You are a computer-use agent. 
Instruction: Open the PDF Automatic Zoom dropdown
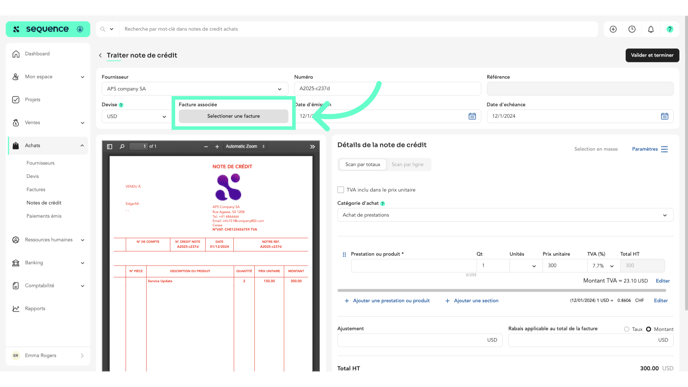[x=245, y=147]
